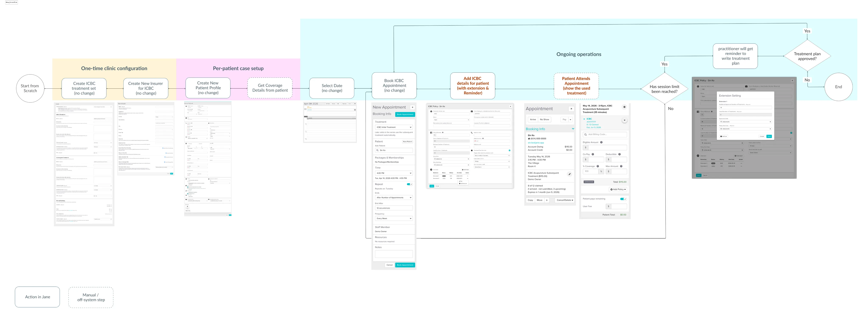Close the New Appointment panel with X
868x327 pixels.
tap(412, 107)
